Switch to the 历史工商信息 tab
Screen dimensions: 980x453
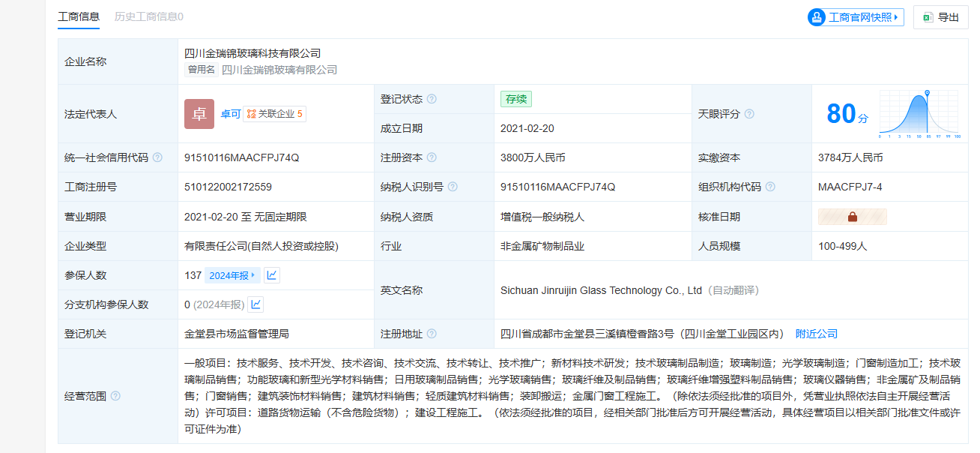tap(148, 16)
